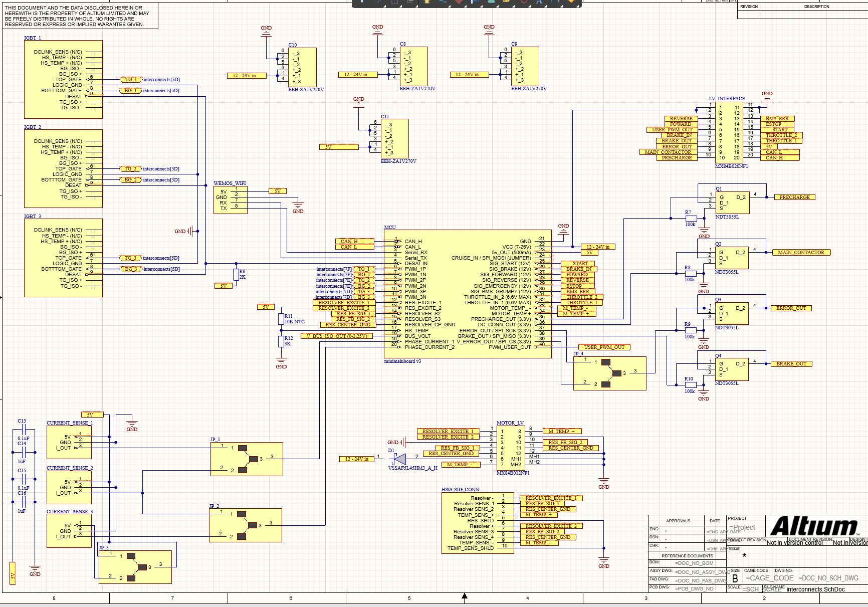Select the HSG_SIG_CONN connector block
Viewport: 868px width, 607px height.
pos(477,523)
